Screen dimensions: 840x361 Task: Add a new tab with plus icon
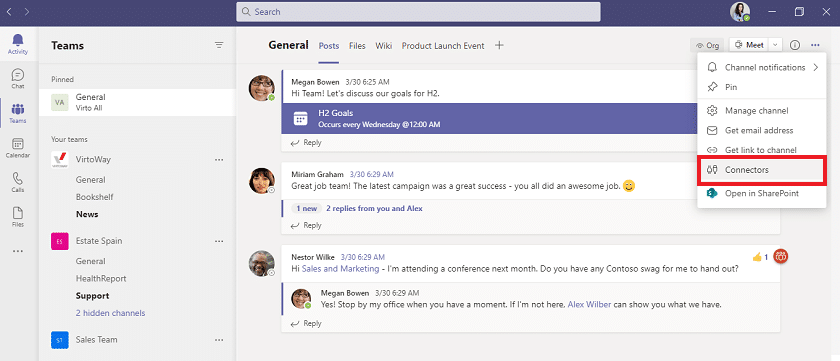tap(499, 46)
